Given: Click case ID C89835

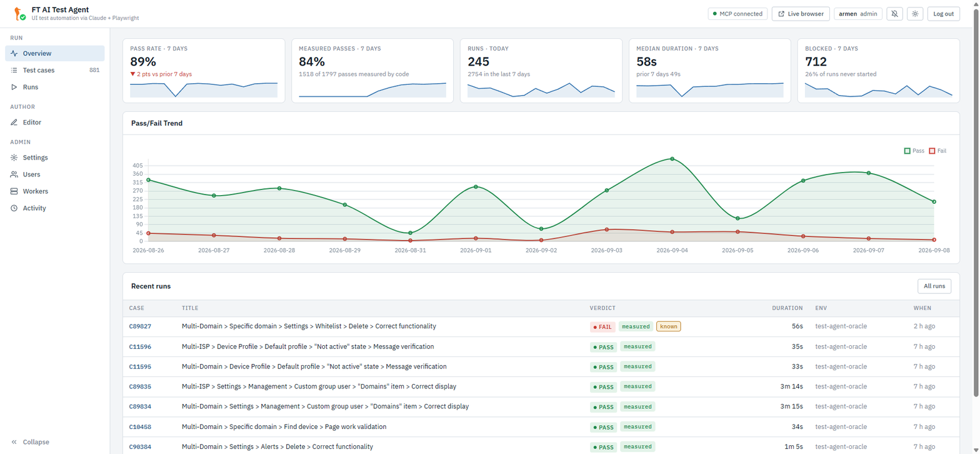Looking at the screenshot, I should click(140, 386).
